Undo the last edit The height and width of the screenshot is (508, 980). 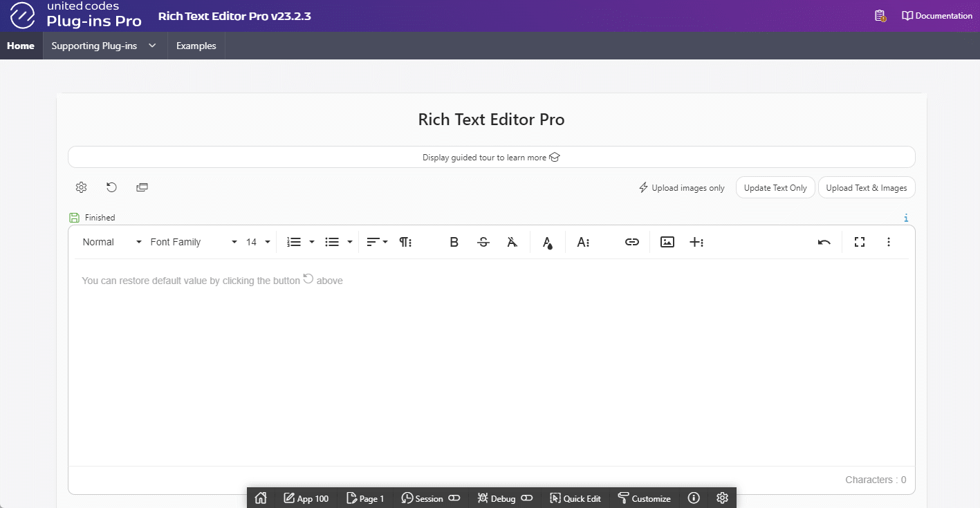pos(824,242)
